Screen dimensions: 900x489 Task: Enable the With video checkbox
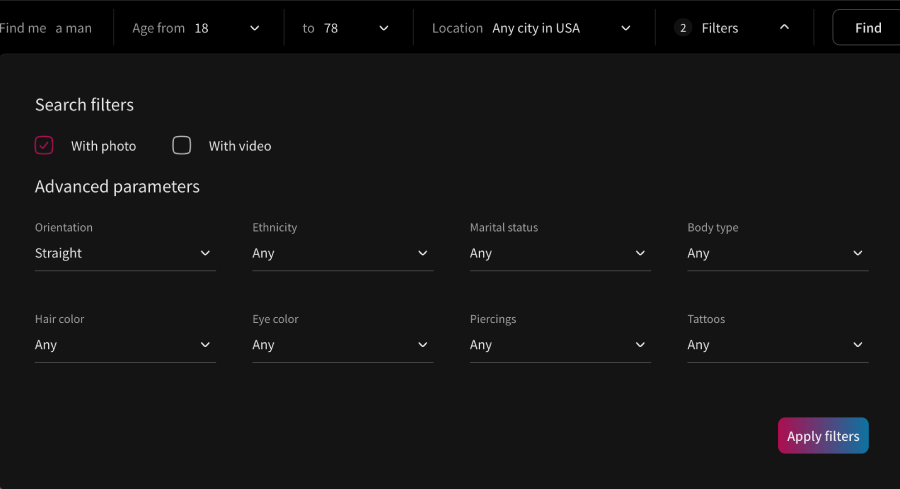tap(182, 146)
